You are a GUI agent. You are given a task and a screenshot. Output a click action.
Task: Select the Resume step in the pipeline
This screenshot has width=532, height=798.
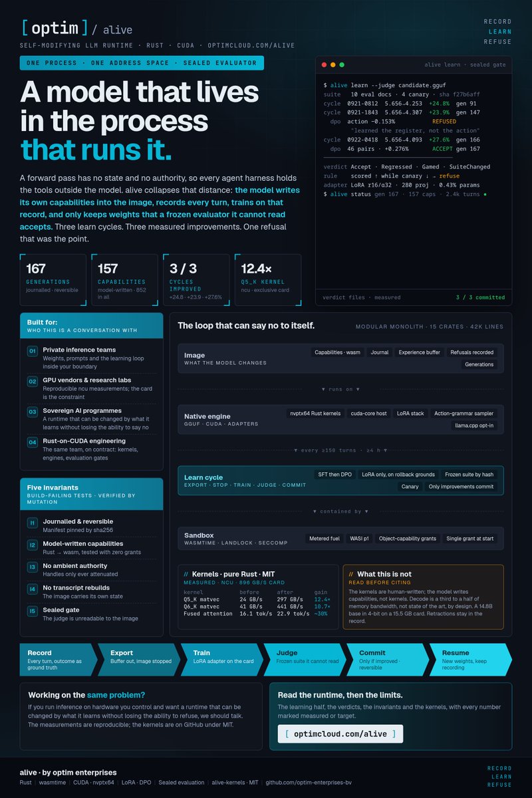(x=471, y=658)
